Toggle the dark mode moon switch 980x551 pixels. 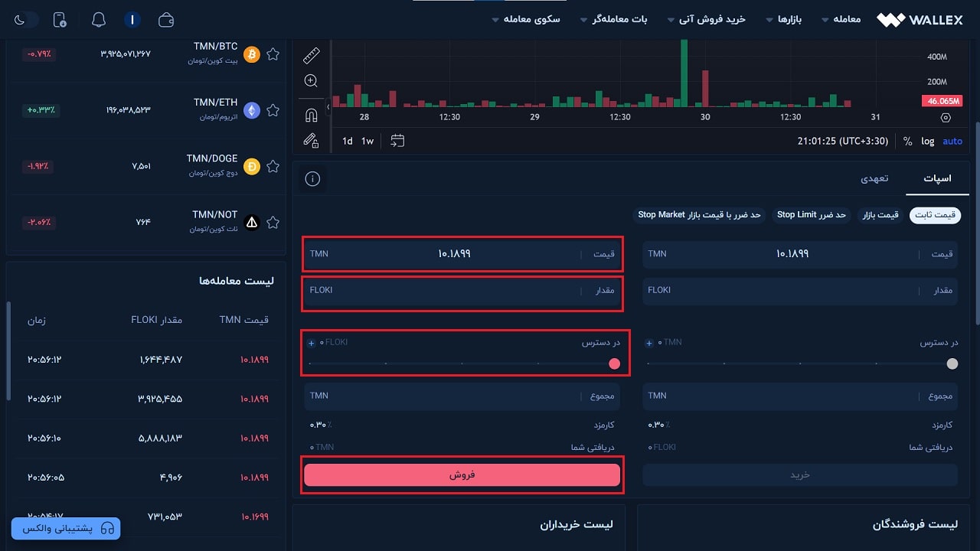point(26,20)
